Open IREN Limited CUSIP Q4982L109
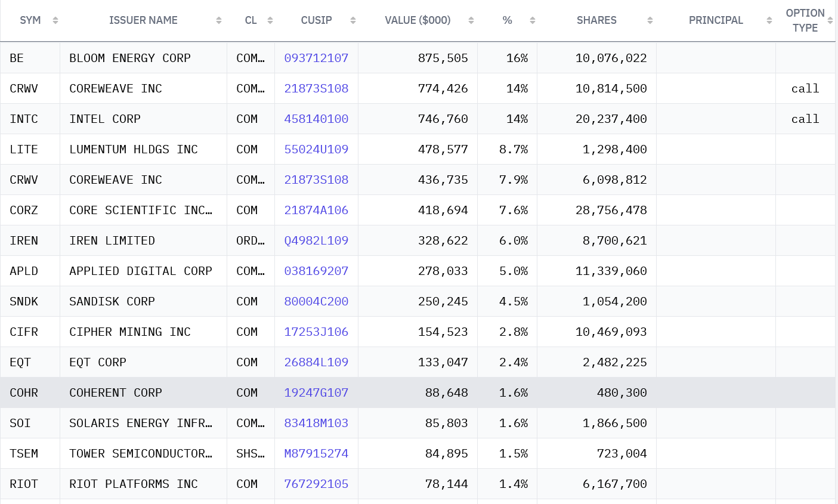 (316, 240)
